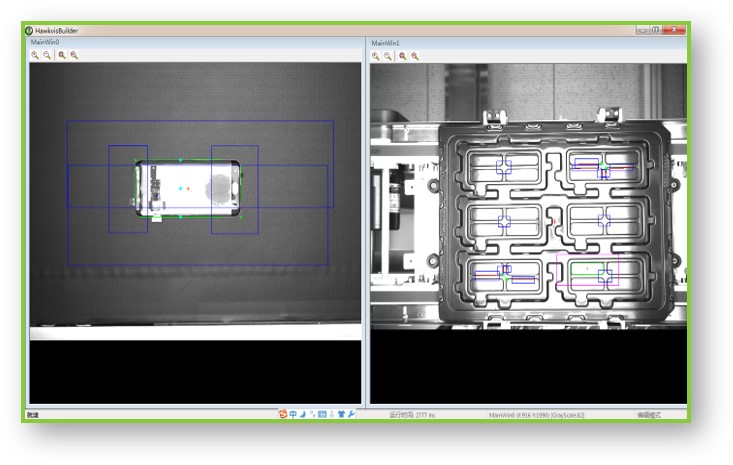This screenshot has width=733, height=465.
Task: Click the phone image in MainWin0 view
Action: (x=188, y=189)
